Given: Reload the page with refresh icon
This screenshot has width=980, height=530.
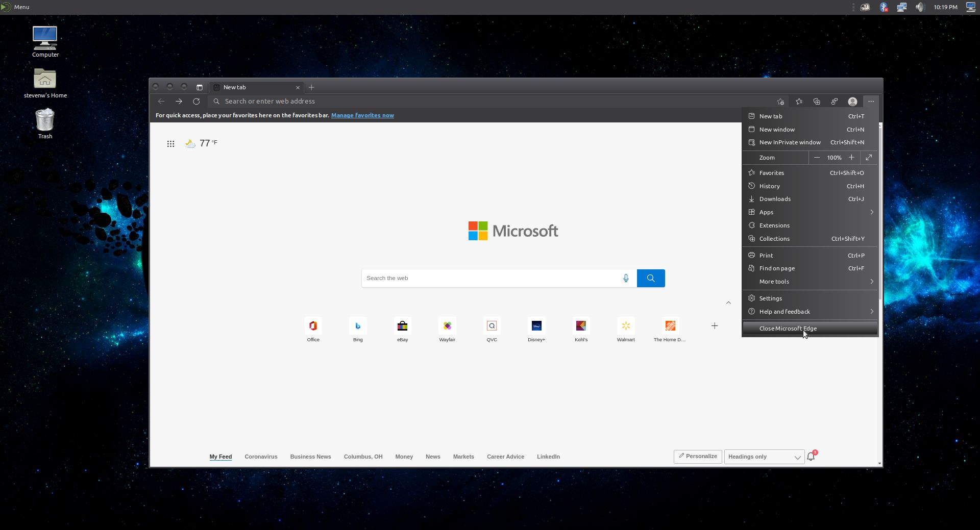Looking at the screenshot, I should [x=196, y=102].
